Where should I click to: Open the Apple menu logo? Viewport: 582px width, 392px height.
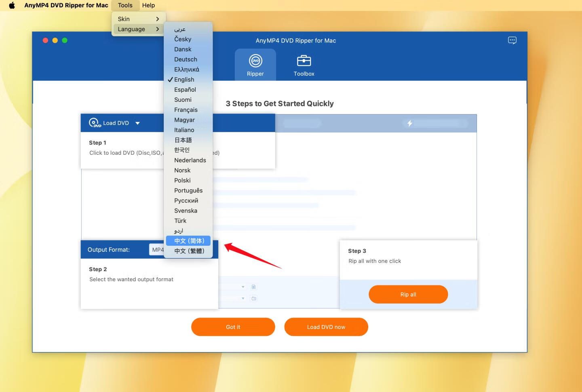(12, 5)
